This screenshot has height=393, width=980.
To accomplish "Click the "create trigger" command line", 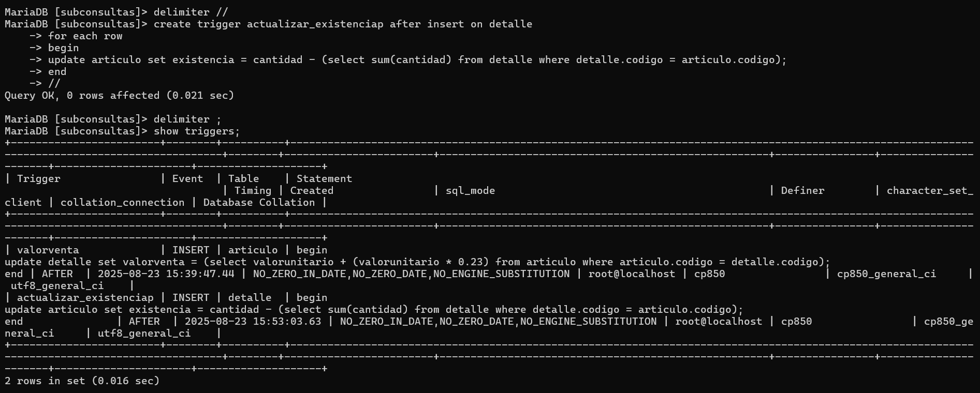I will [x=343, y=24].
